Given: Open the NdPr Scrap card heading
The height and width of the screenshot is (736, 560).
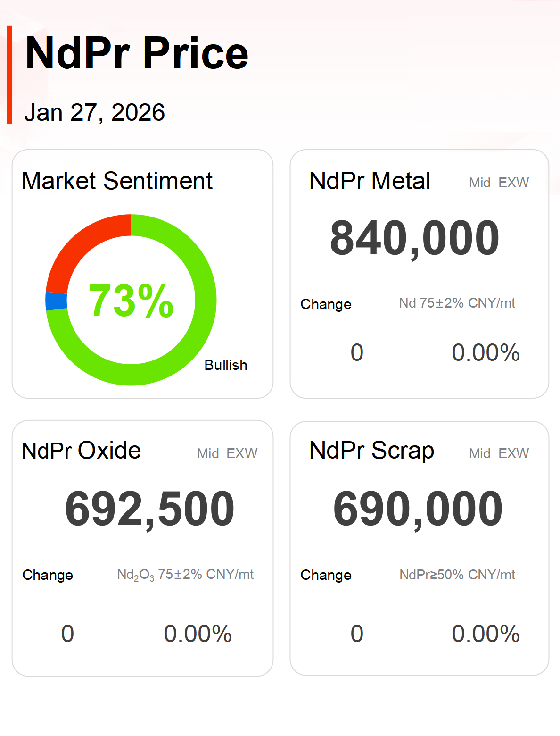Looking at the screenshot, I should click(371, 451).
